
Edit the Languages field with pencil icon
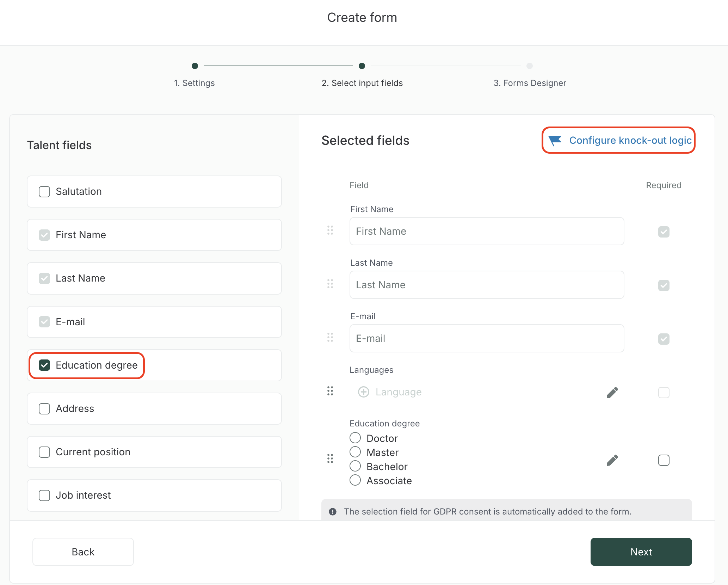pos(612,392)
